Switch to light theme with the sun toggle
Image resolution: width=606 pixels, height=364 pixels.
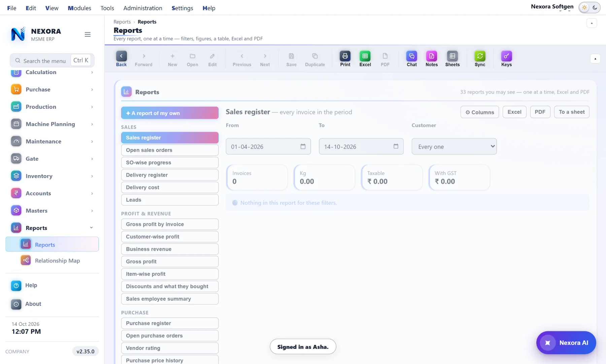(x=584, y=7)
